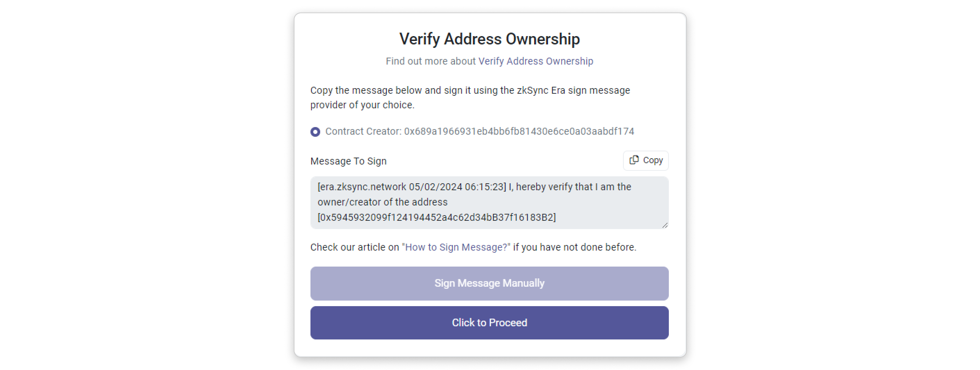Click the "Contract Creator:" label text

click(363, 132)
